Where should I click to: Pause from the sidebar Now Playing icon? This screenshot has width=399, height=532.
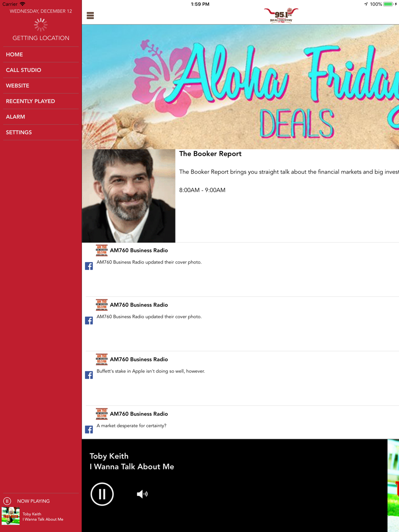7,501
